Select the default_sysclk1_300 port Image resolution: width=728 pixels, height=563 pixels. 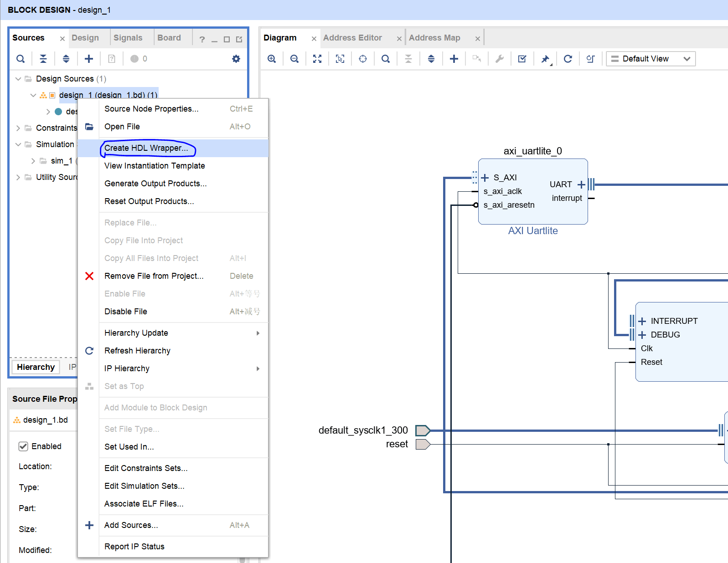[x=423, y=430]
